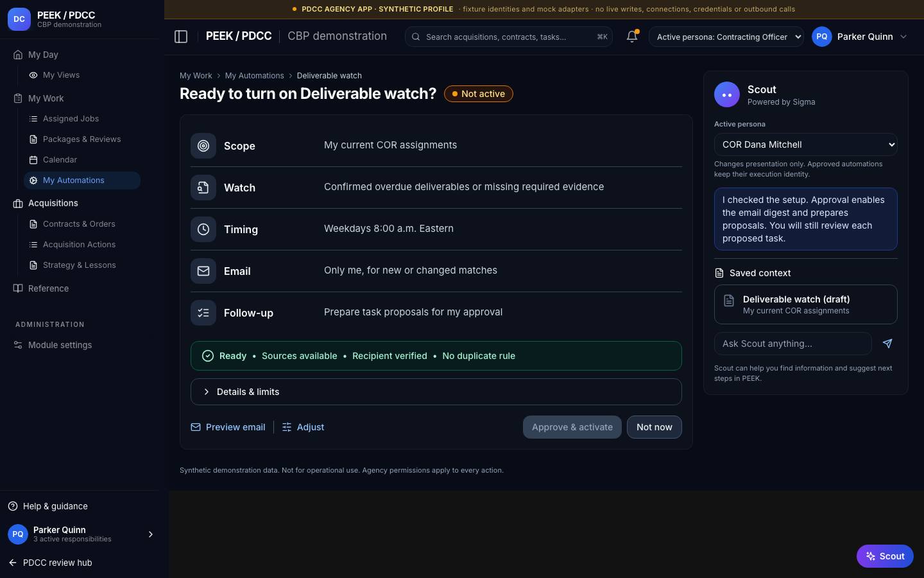Open My Views in sidebar
This screenshot has height=578, width=924.
click(x=61, y=75)
